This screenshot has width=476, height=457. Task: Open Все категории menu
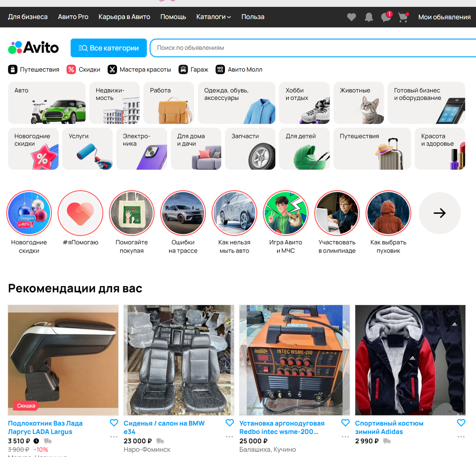tap(109, 48)
